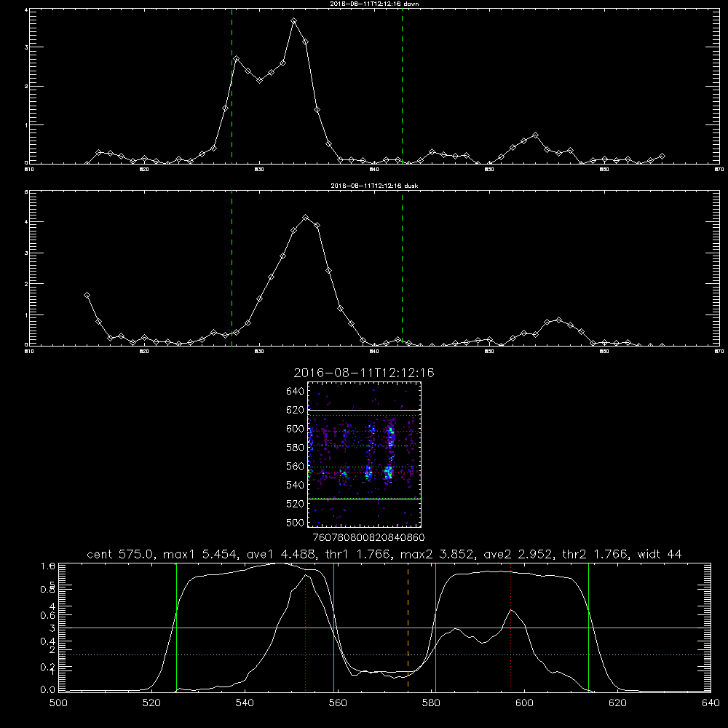Image resolution: width=728 pixels, height=728 pixels.
Task: Click the x-axis tick labels under the spectral image
Action: (368, 537)
